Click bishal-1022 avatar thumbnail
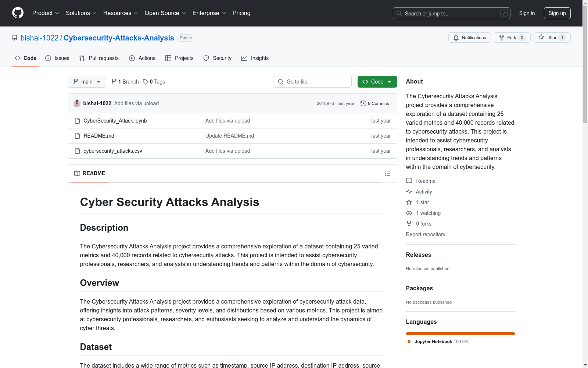This screenshot has width=588, height=368. (77, 103)
